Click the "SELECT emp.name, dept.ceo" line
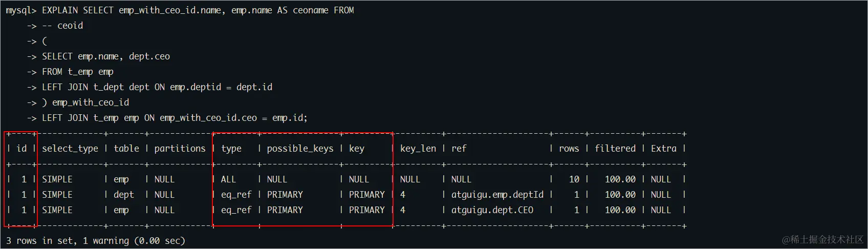868x249 pixels. (x=105, y=56)
